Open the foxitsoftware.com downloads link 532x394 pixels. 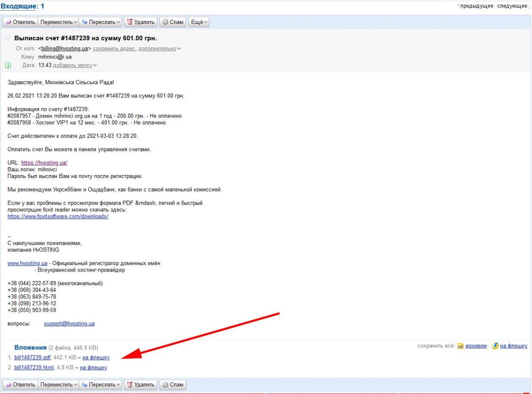coord(58,216)
